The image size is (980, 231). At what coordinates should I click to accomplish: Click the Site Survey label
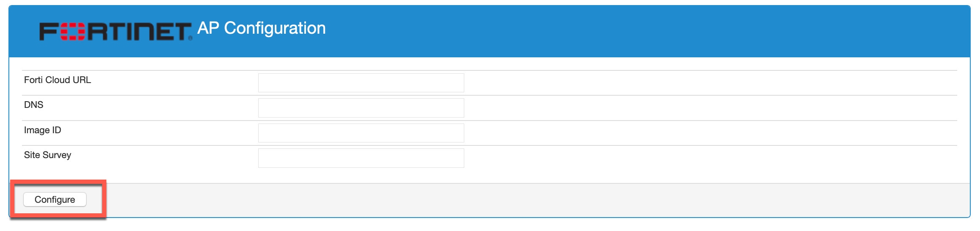tap(48, 155)
